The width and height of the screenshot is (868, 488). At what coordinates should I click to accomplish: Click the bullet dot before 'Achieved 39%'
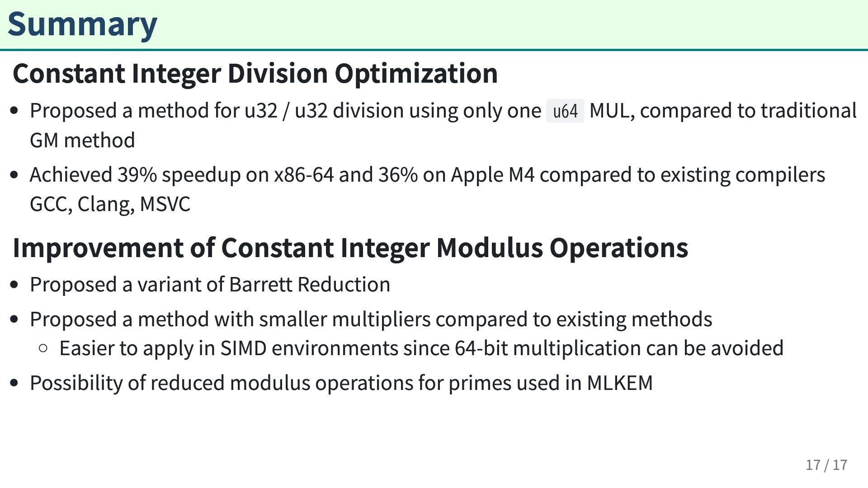[14, 175]
